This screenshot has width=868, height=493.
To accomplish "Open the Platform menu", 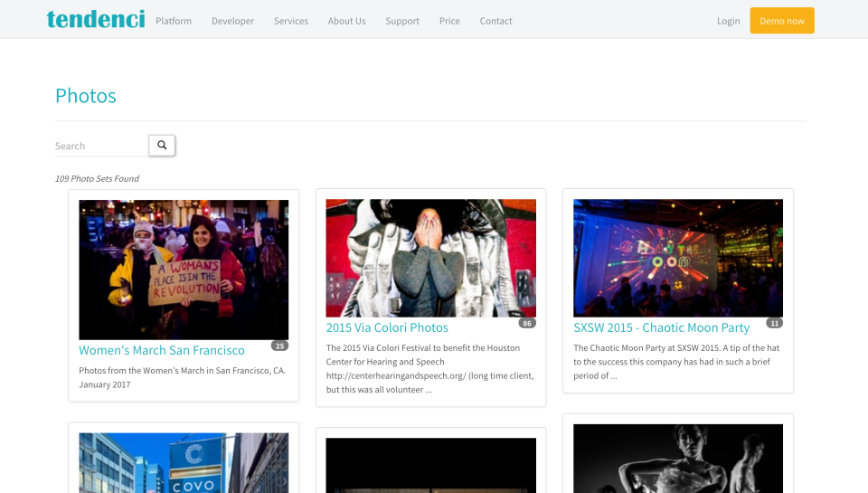I will (174, 21).
